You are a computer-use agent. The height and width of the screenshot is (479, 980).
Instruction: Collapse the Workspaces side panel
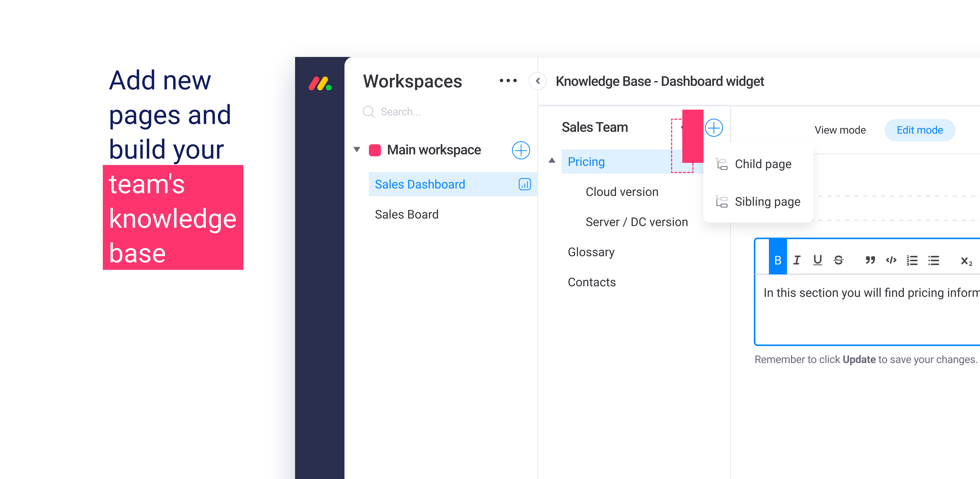coord(538,81)
